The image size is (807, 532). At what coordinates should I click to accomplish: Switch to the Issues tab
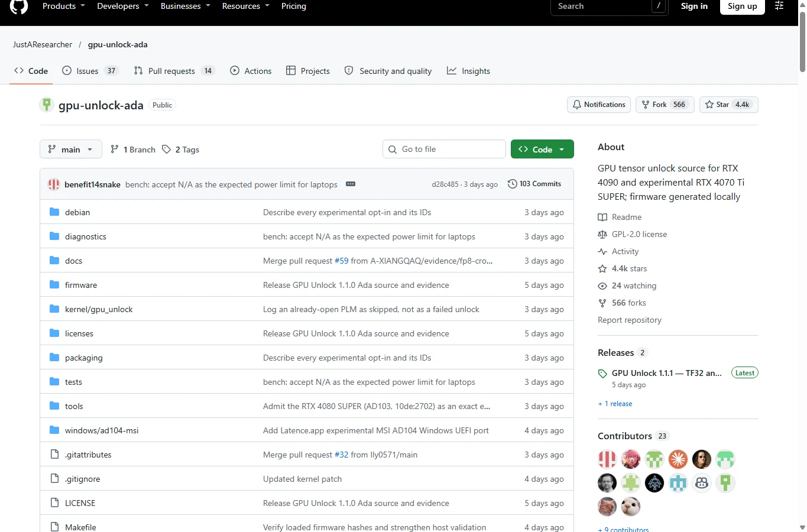coord(90,71)
